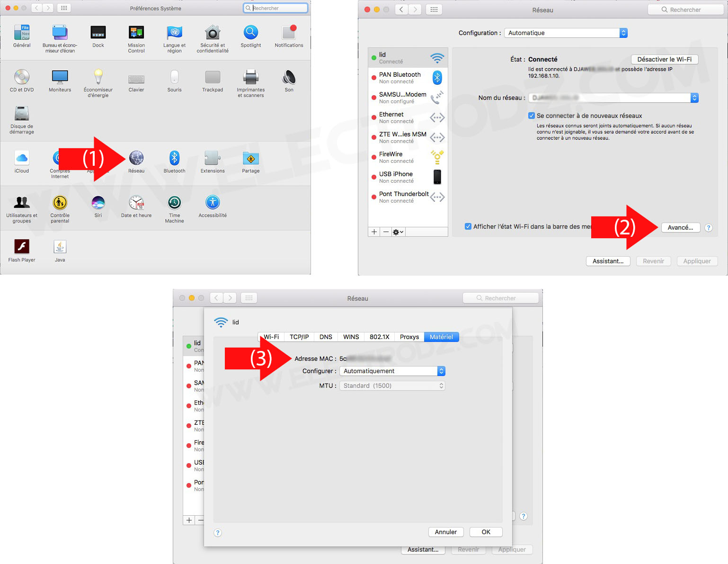Click help button beside Avancé
728x564 pixels.
[x=709, y=228]
